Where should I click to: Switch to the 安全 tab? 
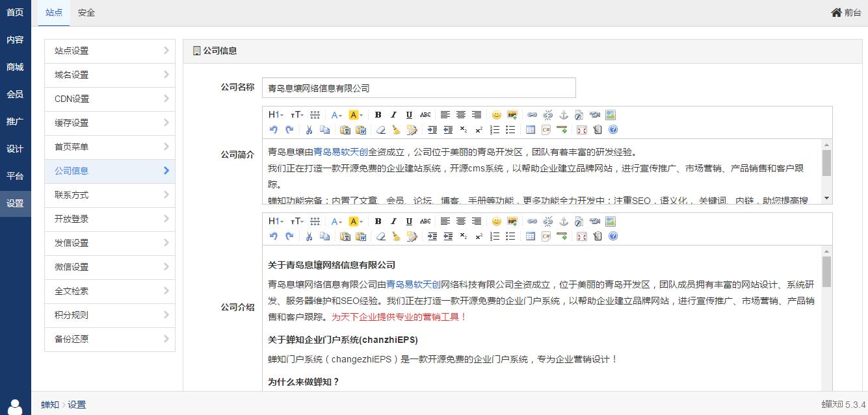pos(86,12)
